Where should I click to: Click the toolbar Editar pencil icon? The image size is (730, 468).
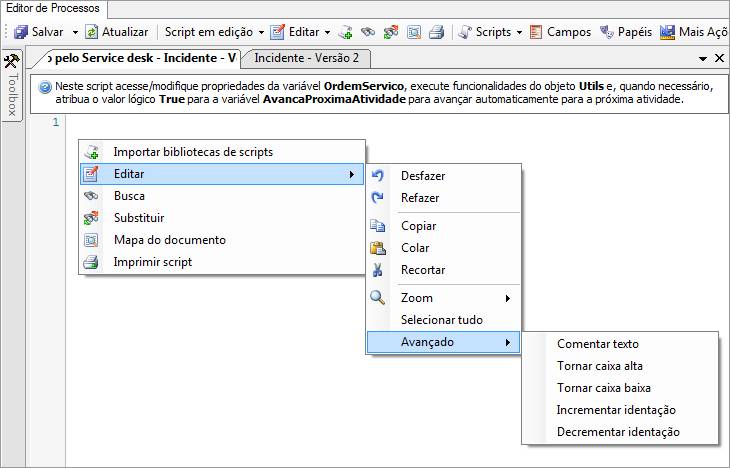click(277, 32)
